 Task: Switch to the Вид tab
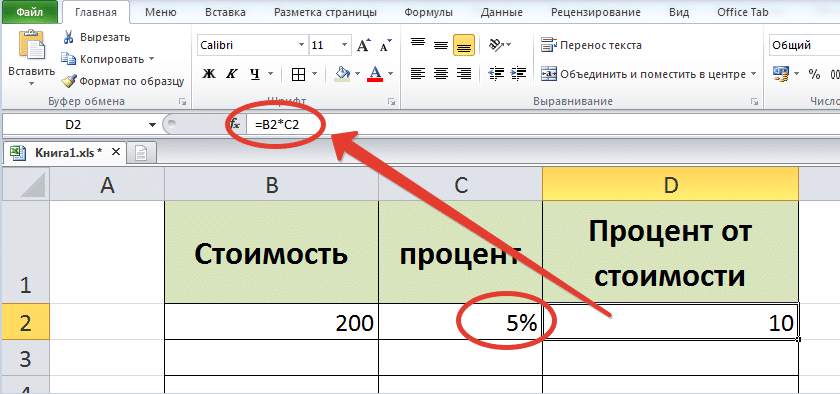(x=679, y=12)
